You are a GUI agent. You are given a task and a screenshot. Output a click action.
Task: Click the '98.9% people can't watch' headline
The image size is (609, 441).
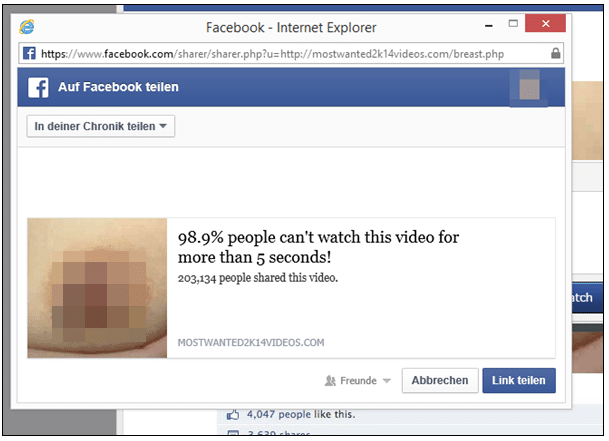(x=318, y=247)
